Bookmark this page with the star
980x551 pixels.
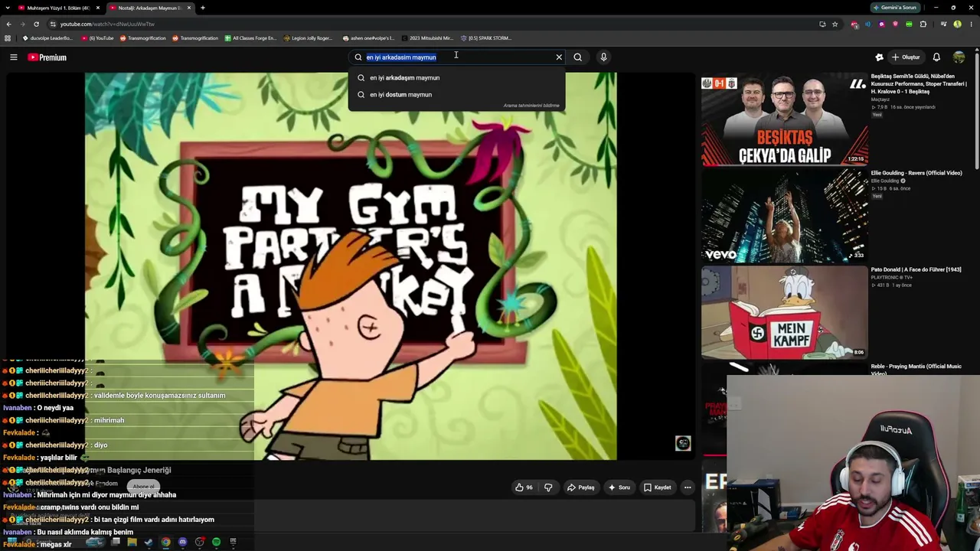point(835,24)
